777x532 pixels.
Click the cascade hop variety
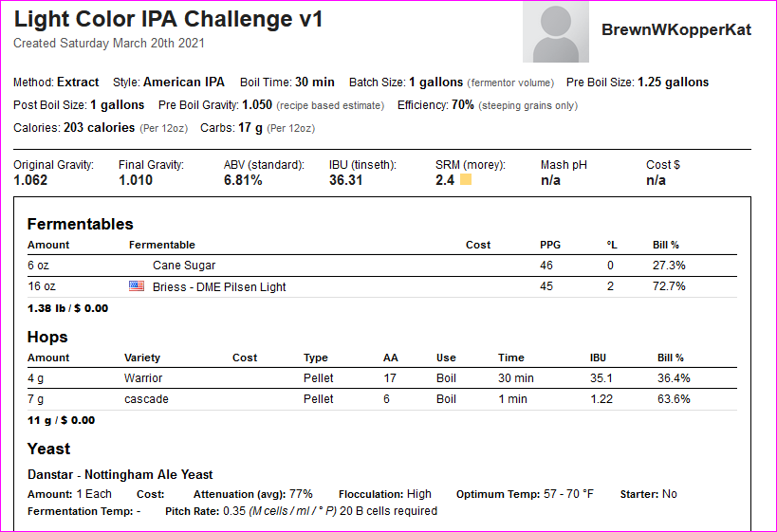click(146, 398)
